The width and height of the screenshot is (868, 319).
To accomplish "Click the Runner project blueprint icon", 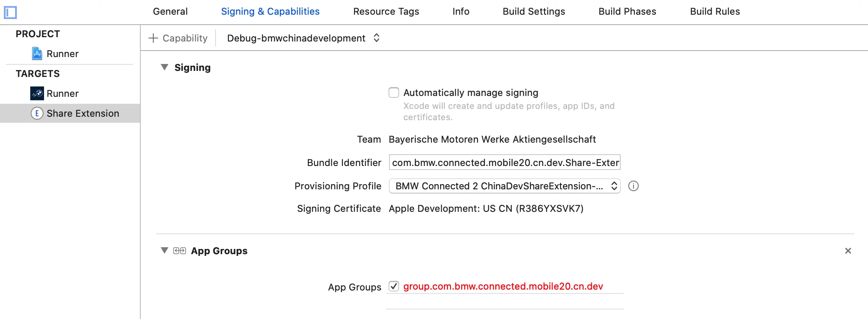I will pyautogui.click(x=37, y=54).
